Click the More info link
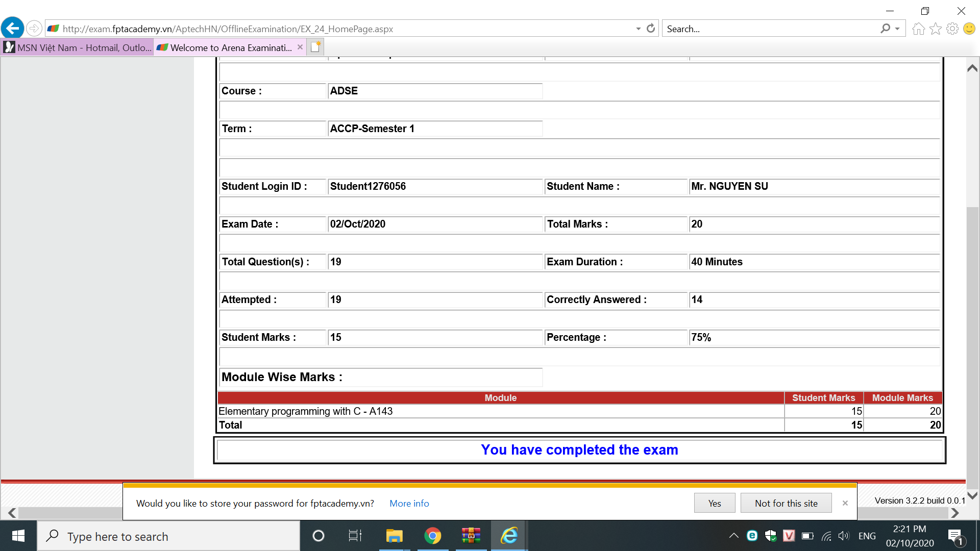Image resolution: width=980 pixels, height=551 pixels. (x=409, y=504)
